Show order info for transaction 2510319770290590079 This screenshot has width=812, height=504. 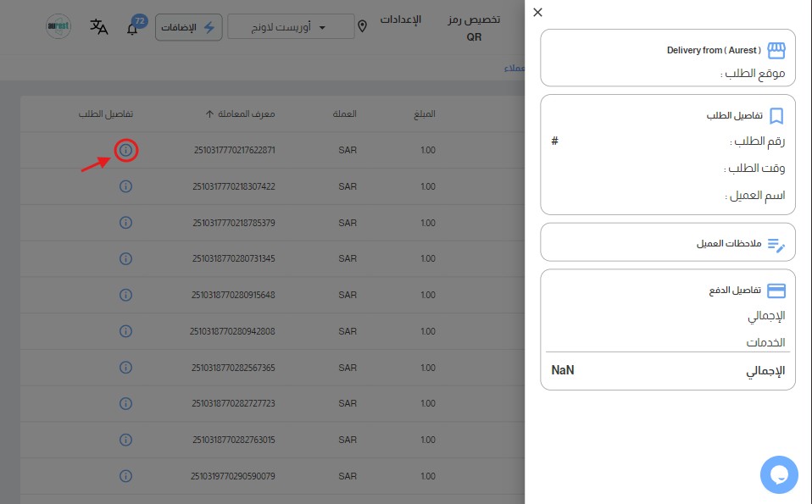[125, 476]
